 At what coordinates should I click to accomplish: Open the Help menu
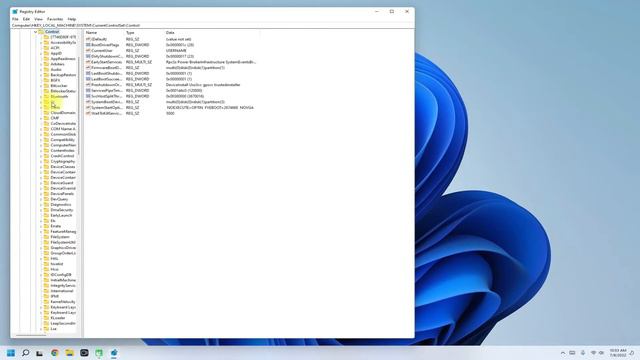click(72, 19)
